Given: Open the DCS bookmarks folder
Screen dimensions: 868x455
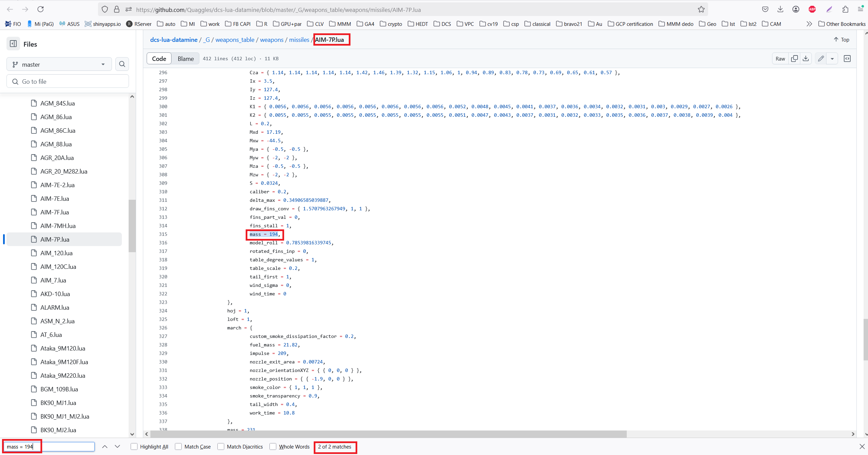Looking at the screenshot, I should 442,24.
